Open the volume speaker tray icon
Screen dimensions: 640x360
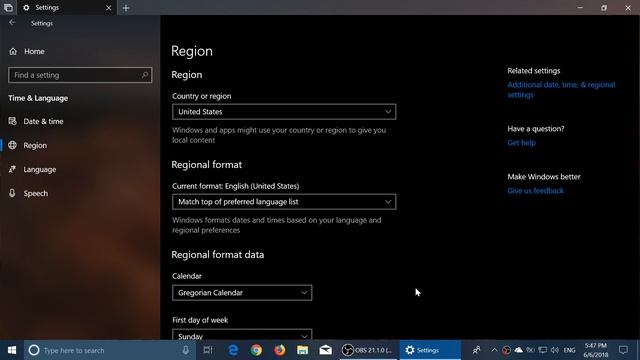click(554, 350)
